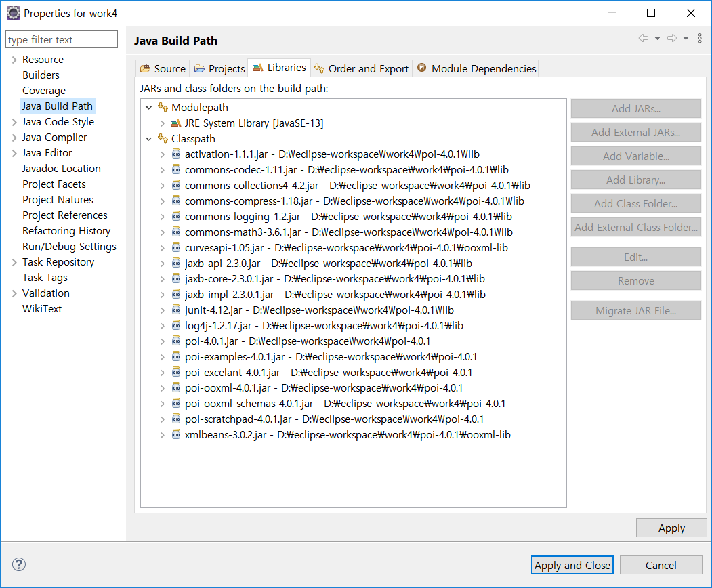Viewport: 712px width, 588px height.
Task: Click the jaxb-core-2.3.0.1.jar jar icon
Action: point(176,279)
